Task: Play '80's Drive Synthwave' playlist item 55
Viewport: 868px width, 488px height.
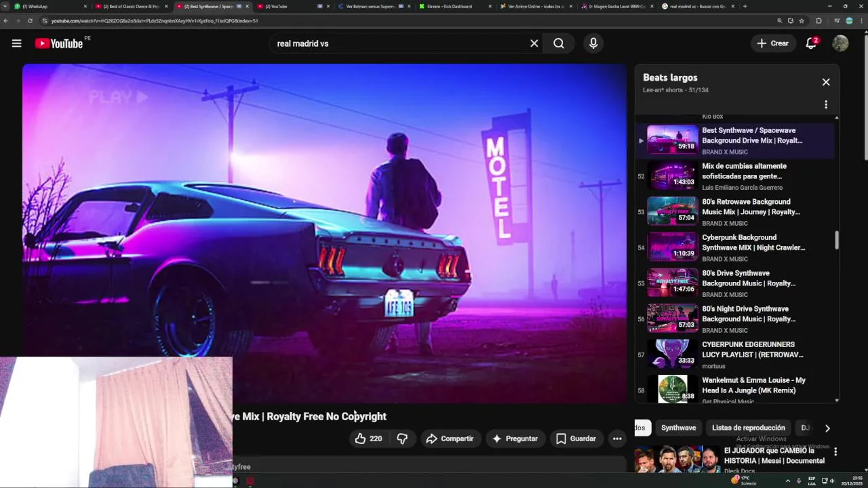Action: [736, 284]
